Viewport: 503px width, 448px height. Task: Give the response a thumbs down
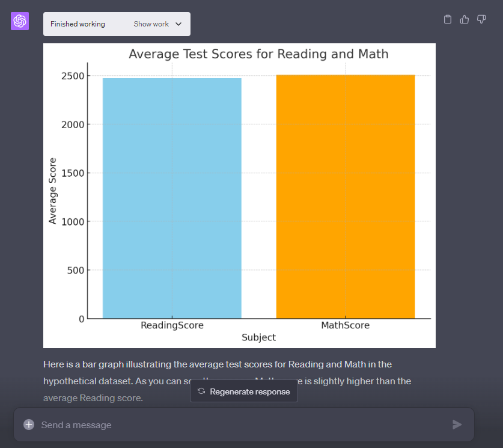(x=481, y=19)
